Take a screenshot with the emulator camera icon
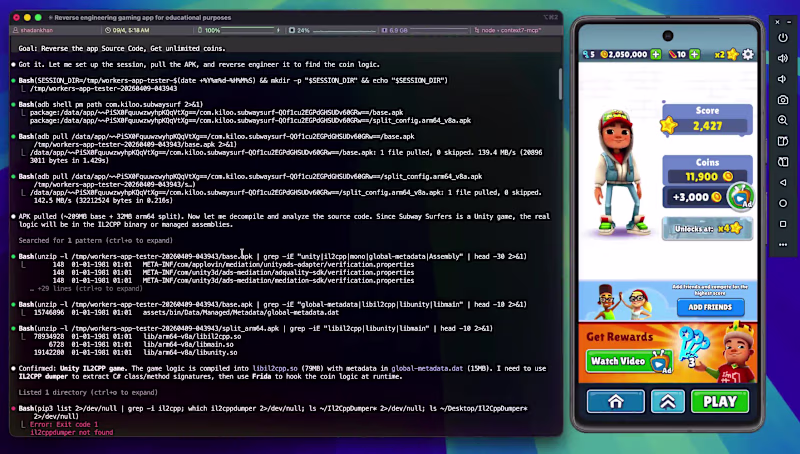The image size is (800, 454). point(783,100)
